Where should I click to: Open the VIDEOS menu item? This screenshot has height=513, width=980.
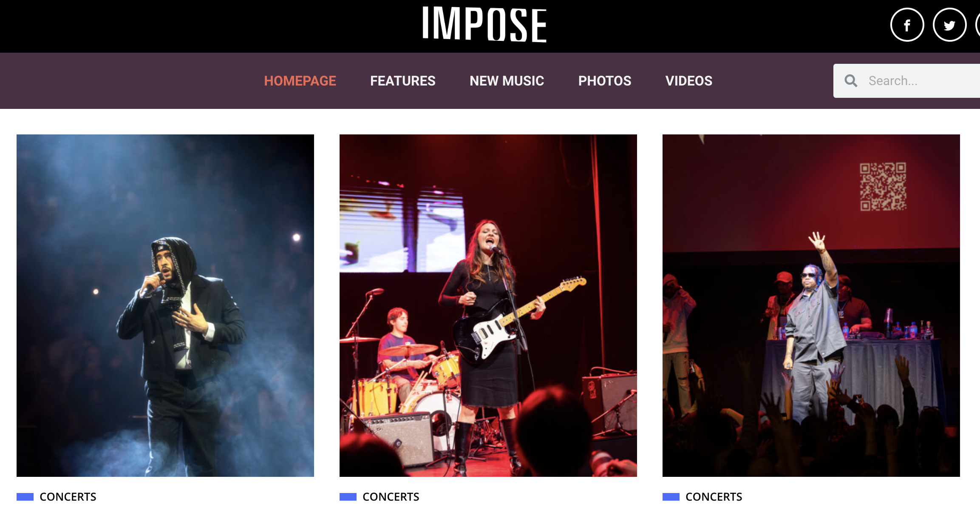tap(689, 81)
